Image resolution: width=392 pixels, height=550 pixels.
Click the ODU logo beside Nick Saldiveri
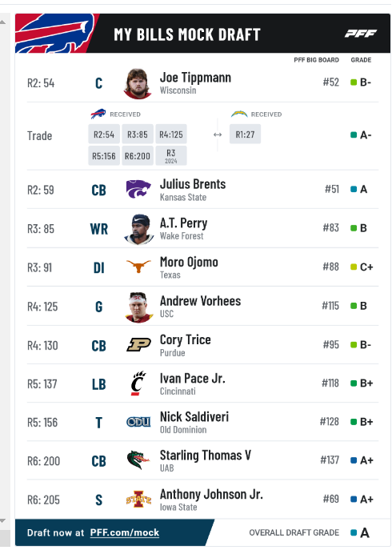(x=138, y=422)
